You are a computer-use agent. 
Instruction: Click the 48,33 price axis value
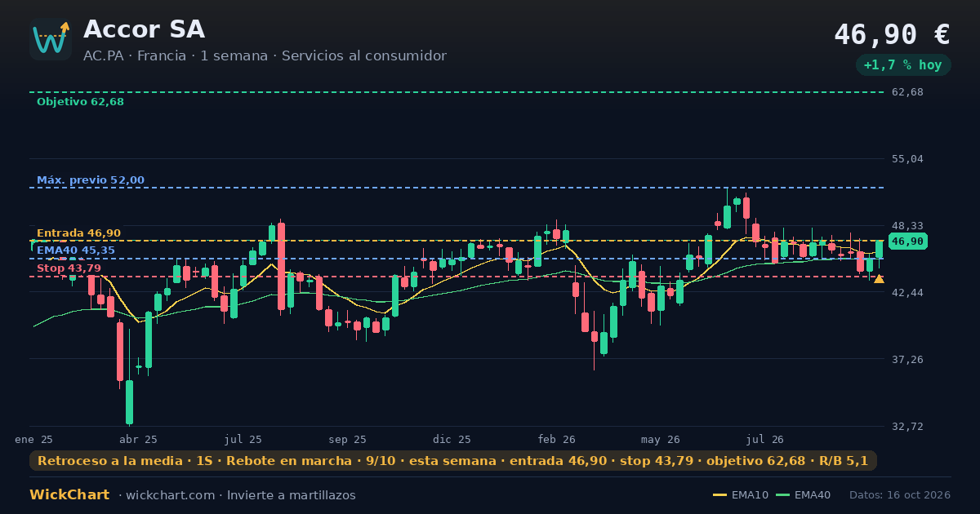point(907,226)
